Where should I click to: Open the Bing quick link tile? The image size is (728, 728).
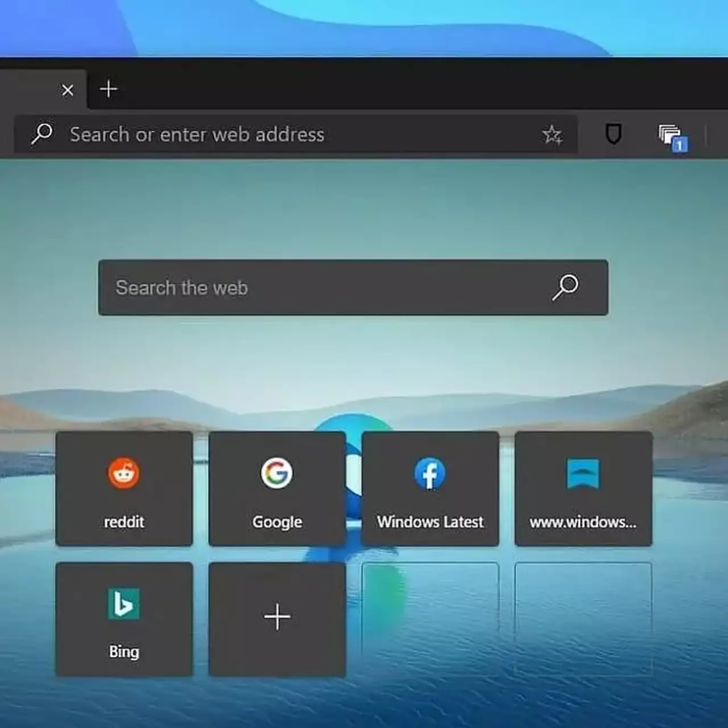(124, 619)
